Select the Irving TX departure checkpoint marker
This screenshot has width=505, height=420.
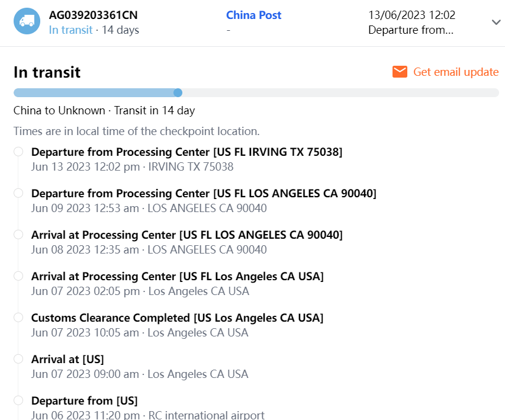18,152
